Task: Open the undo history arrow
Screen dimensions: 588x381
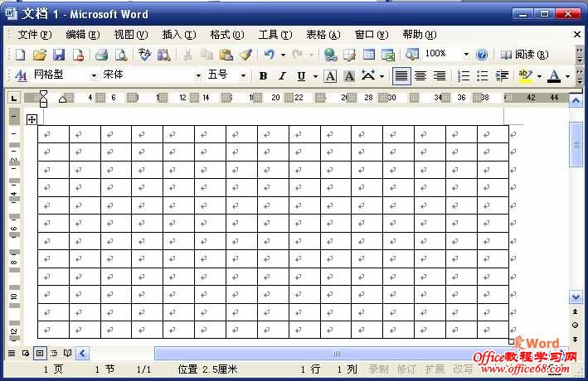Action: click(x=283, y=55)
